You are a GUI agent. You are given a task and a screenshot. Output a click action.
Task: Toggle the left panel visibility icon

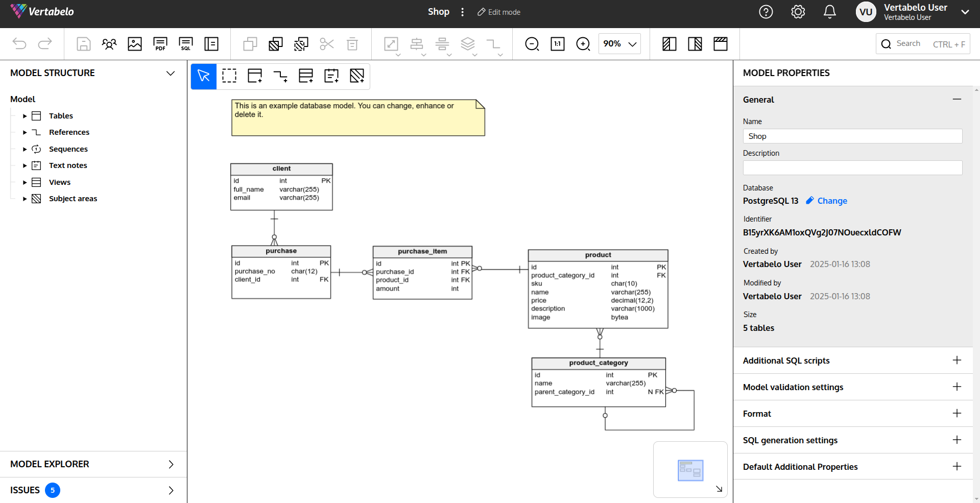(x=669, y=44)
